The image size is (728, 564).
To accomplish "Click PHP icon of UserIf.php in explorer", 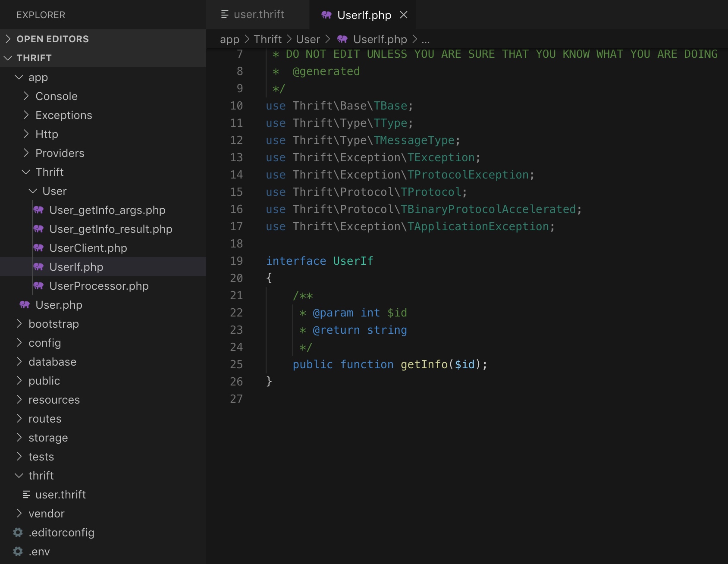I will pos(38,267).
